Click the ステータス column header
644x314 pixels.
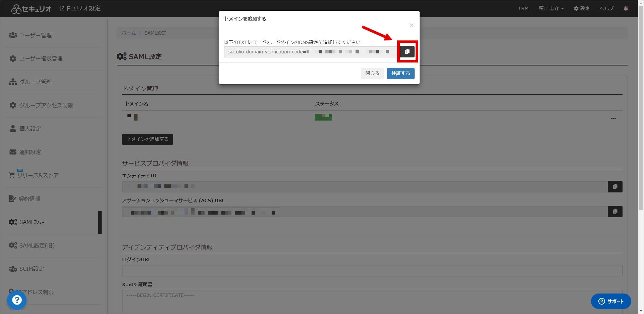pos(327,104)
